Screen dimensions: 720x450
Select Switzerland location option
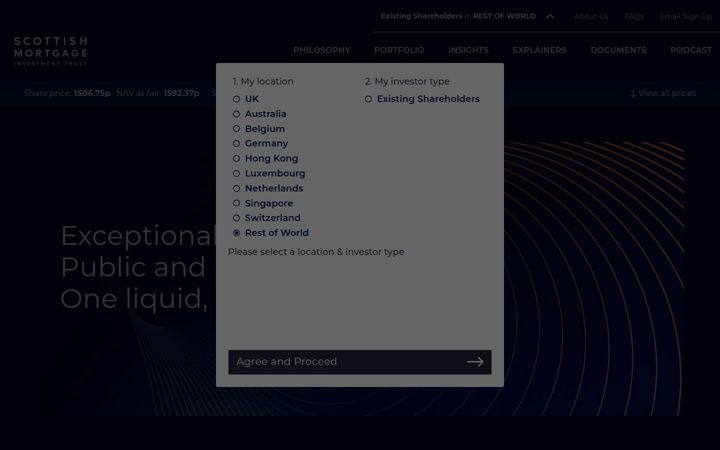[x=236, y=218]
